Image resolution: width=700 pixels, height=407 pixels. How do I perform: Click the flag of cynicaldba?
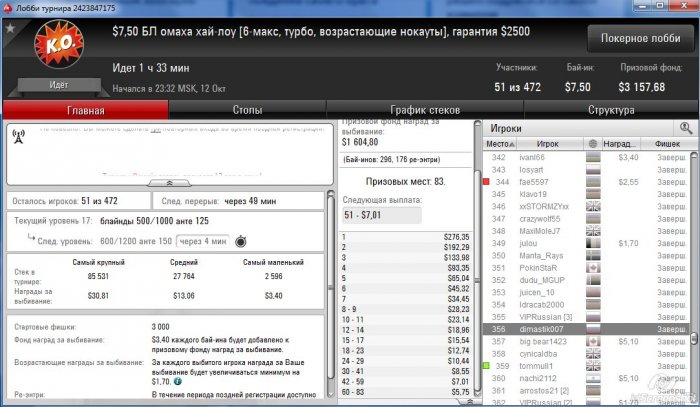[x=593, y=353]
